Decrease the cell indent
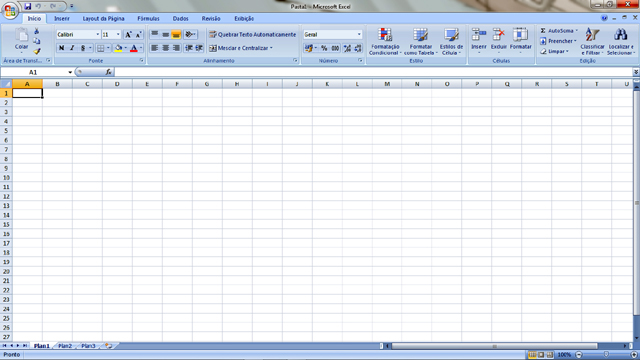The image size is (640, 360). coord(189,48)
